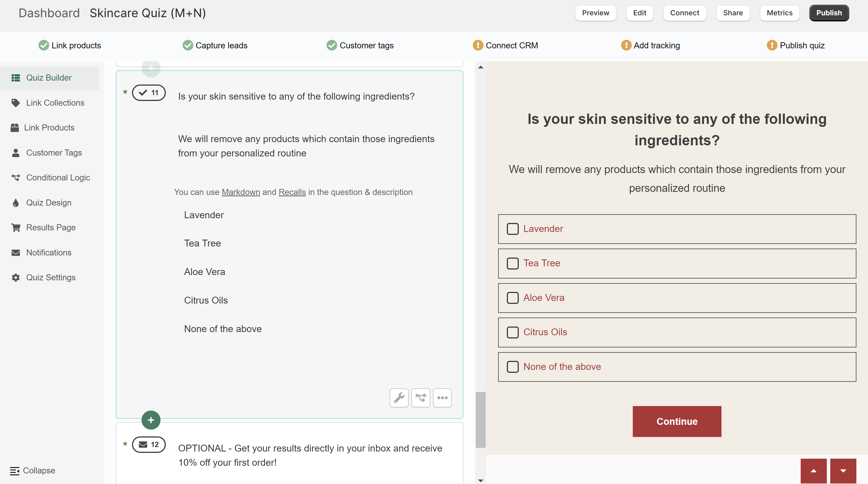The height and width of the screenshot is (484, 868).
Task: Check the Aloe Vera checkbox in preview
Action: 512,298
